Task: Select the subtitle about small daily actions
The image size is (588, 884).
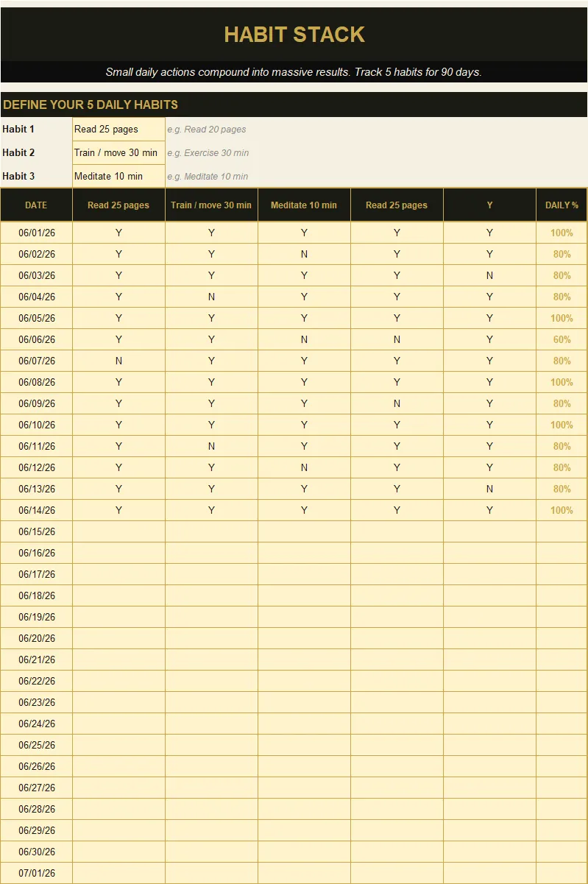Action: pyautogui.click(x=294, y=72)
